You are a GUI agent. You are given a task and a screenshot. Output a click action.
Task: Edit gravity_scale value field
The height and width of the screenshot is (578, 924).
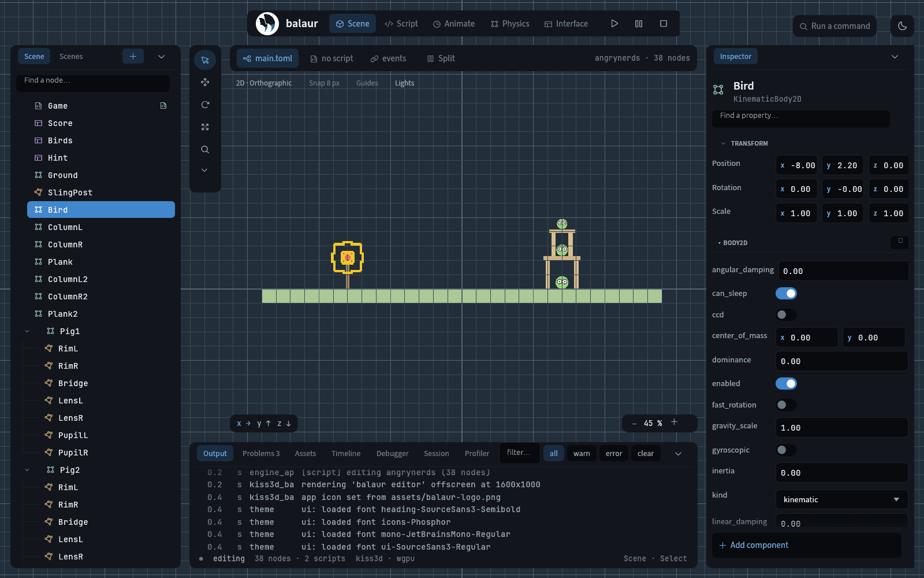click(841, 428)
